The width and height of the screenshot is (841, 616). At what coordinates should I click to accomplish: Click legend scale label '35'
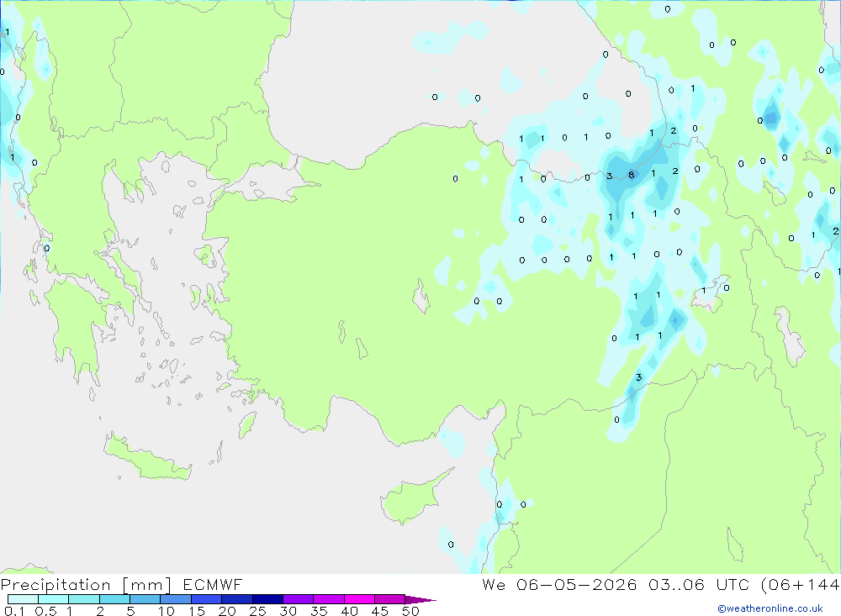[x=319, y=611]
